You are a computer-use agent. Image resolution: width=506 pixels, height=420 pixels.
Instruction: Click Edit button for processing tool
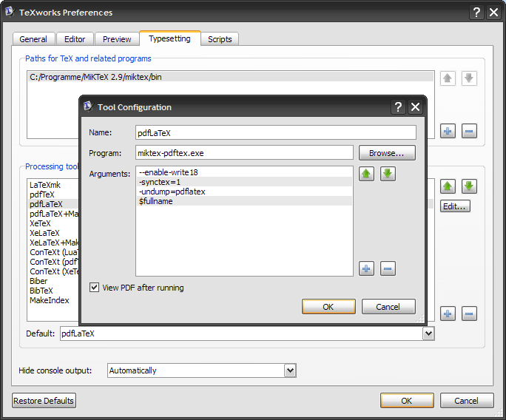455,206
